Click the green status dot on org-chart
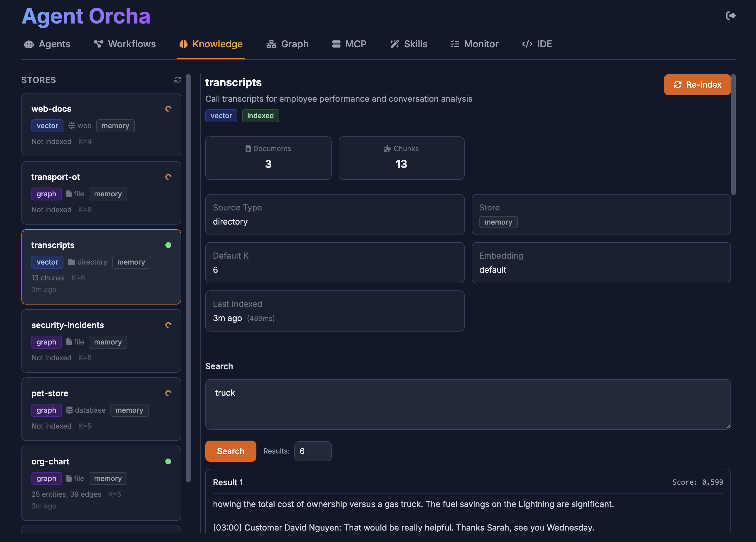This screenshot has width=756, height=542. coord(168,462)
